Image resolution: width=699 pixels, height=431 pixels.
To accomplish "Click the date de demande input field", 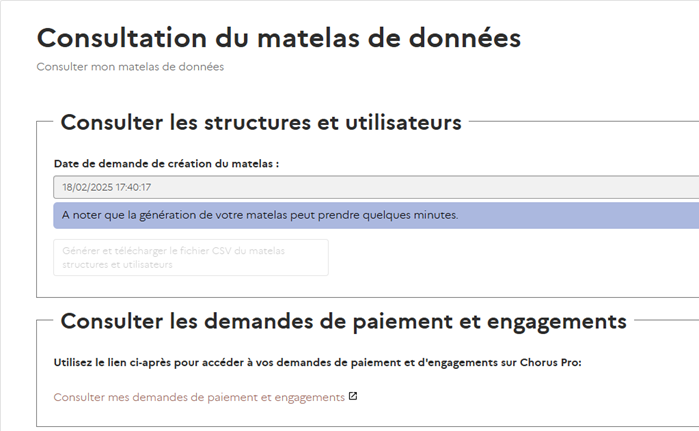I will pyautogui.click(x=376, y=187).
